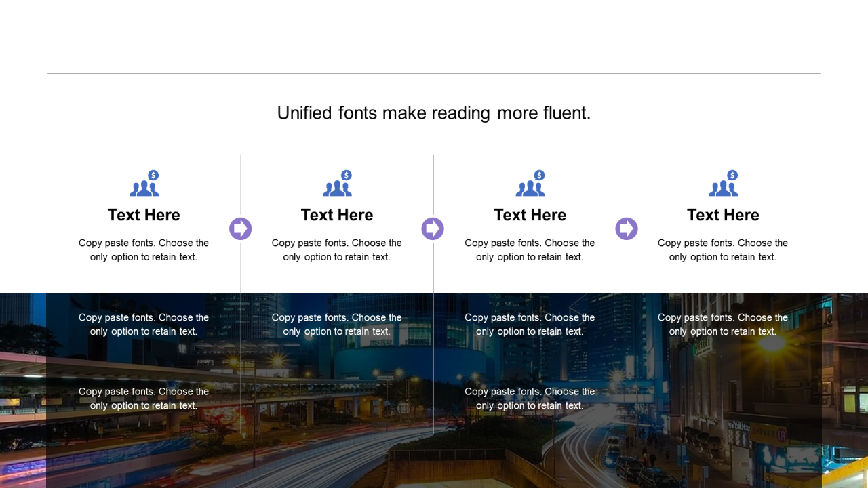The height and width of the screenshot is (488, 868).
Task: Click purple arrow between second and third columns
Action: coord(433,228)
